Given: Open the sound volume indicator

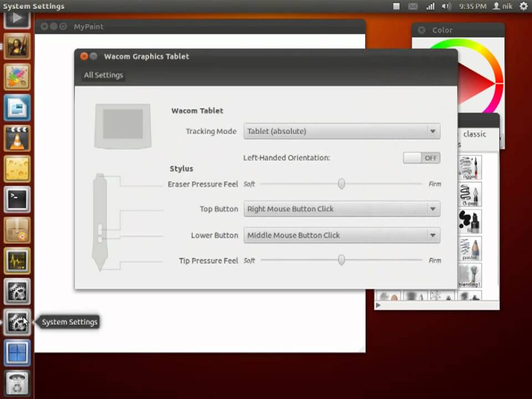Looking at the screenshot, I should pos(447,6).
